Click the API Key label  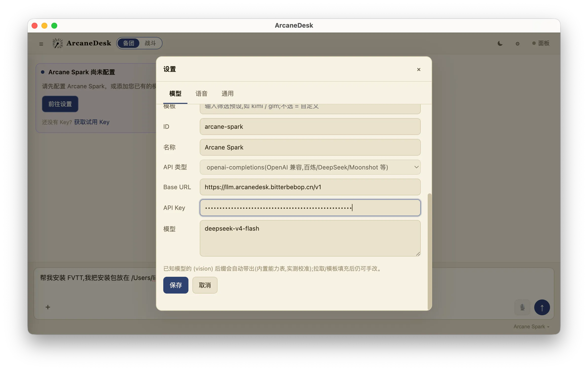point(174,208)
